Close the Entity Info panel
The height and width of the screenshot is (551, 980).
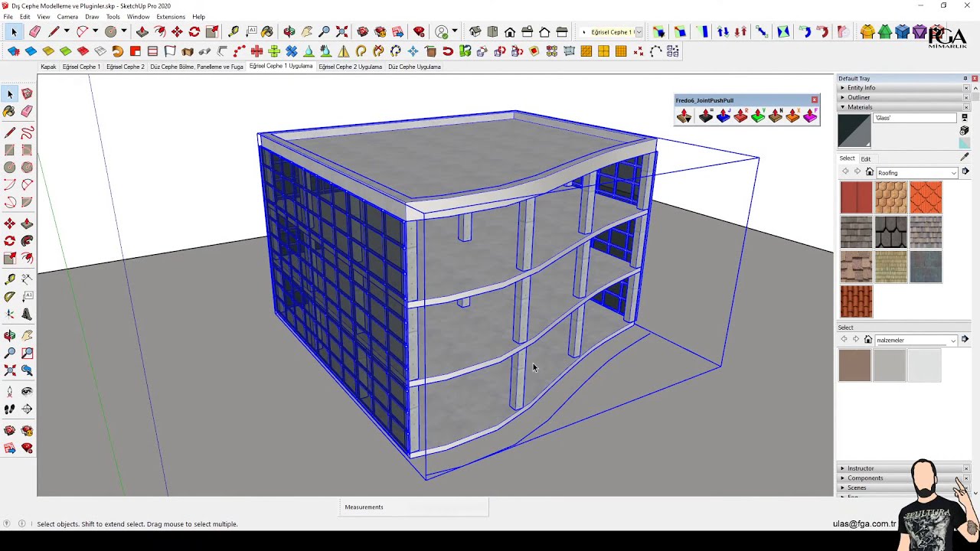coord(966,88)
